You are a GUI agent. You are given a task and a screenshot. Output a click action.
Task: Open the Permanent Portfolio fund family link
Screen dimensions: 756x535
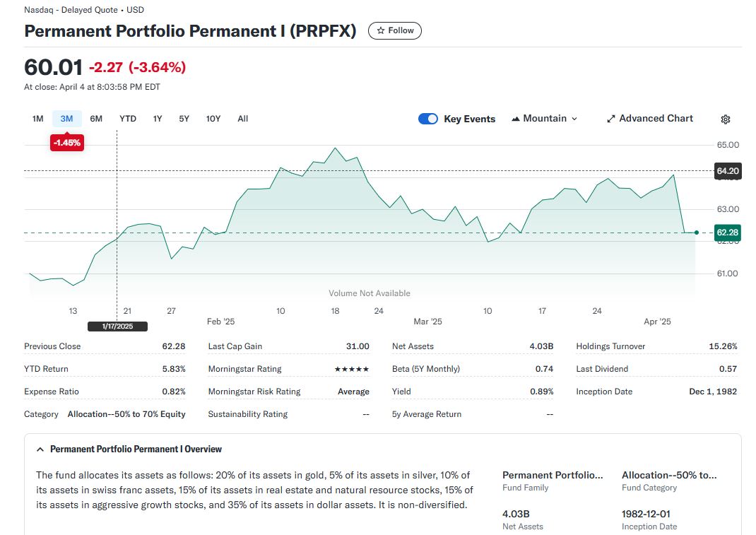click(553, 475)
